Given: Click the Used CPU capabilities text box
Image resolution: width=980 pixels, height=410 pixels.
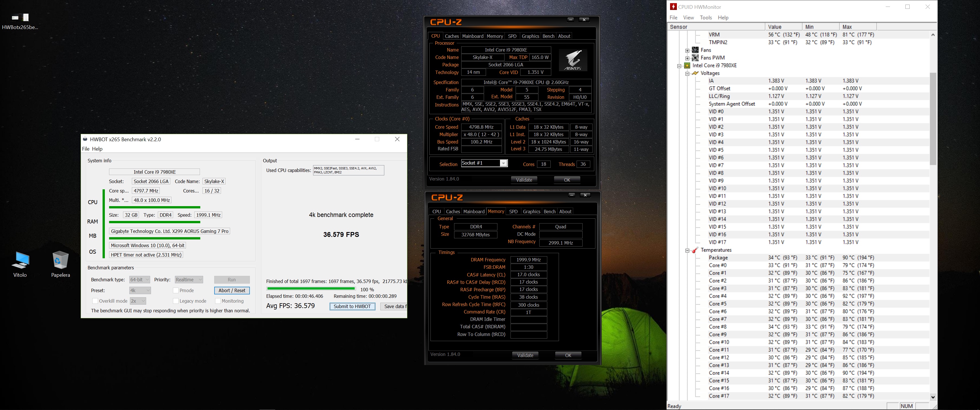Looking at the screenshot, I should click(x=348, y=170).
